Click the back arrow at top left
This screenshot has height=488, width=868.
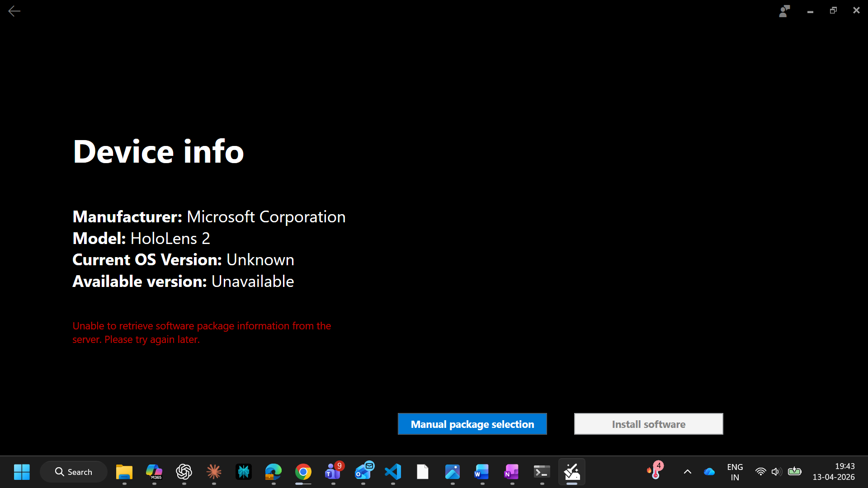14,11
